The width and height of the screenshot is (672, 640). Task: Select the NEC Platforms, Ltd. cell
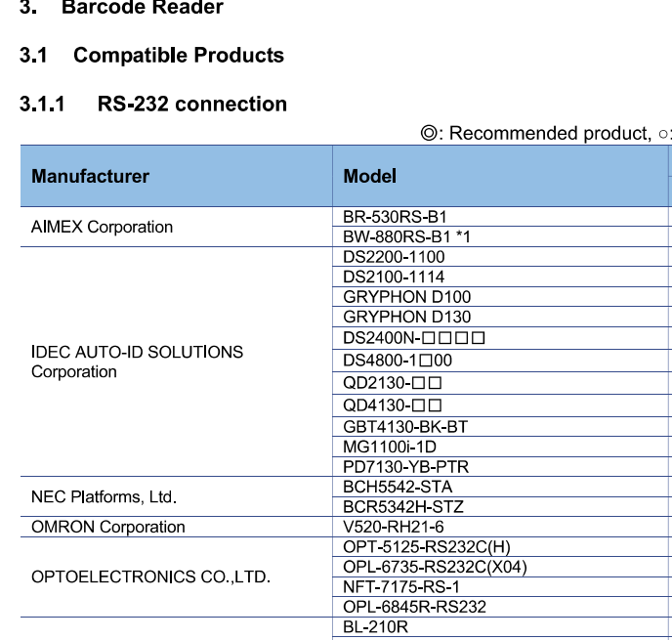104,497
